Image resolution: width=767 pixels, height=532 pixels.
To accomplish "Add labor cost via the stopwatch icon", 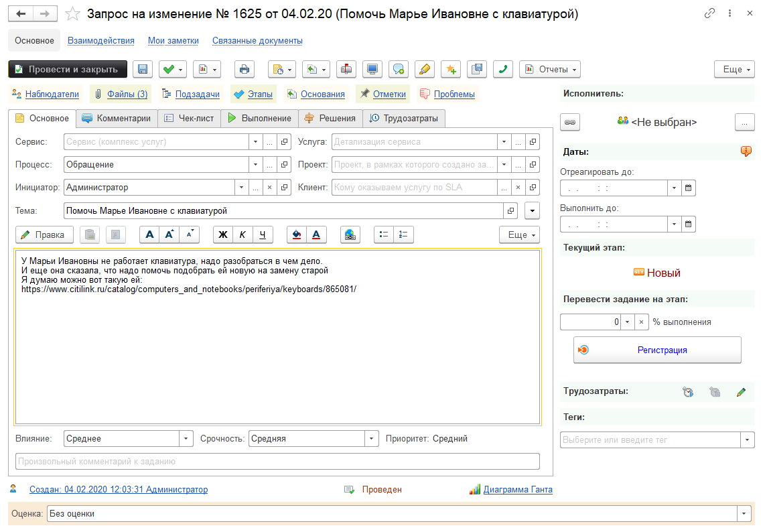I will click(x=687, y=392).
